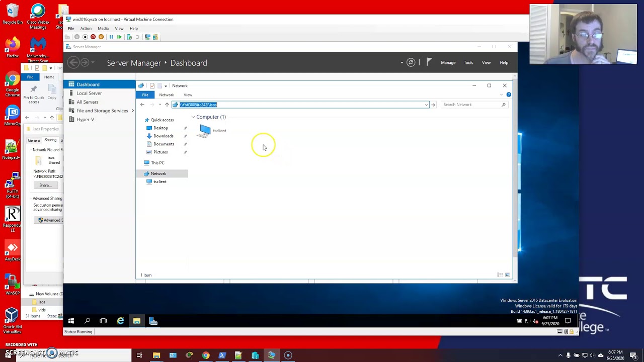This screenshot has width=644, height=362.
Task: Select the View ribbon tab in Network window
Action: pyautogui.click(x=188, y=95)
